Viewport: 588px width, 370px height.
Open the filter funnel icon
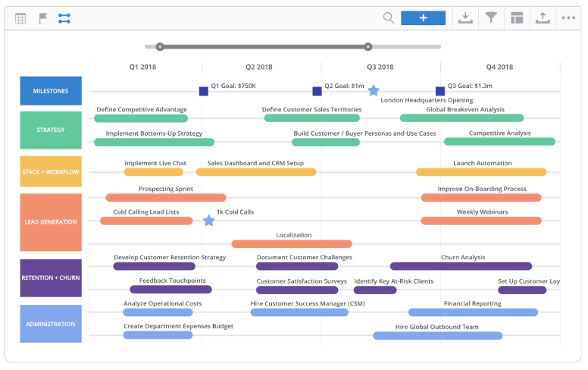491,17
